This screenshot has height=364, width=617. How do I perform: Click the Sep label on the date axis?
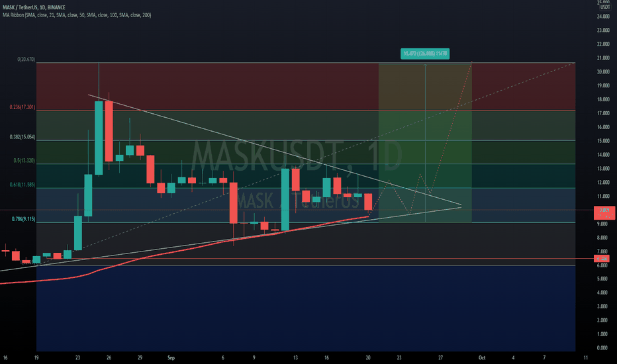(171, 357)
